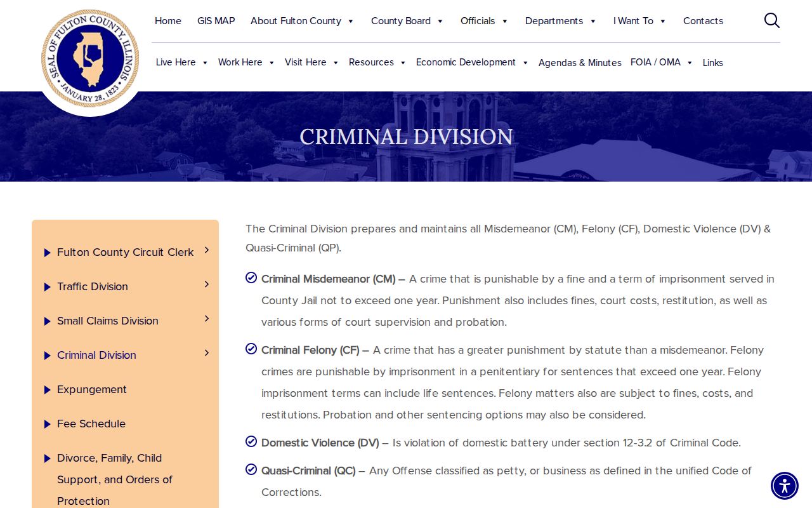Expand Fulton County Circuit Clerk chevron
Viewport: 812px width, 508px height.
(x=207, y=250)
